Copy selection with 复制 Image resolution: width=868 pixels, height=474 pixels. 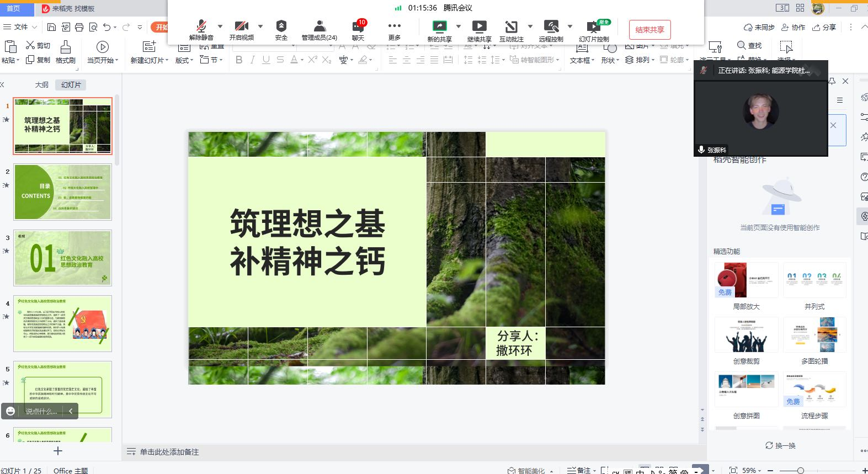click(38, 60)
